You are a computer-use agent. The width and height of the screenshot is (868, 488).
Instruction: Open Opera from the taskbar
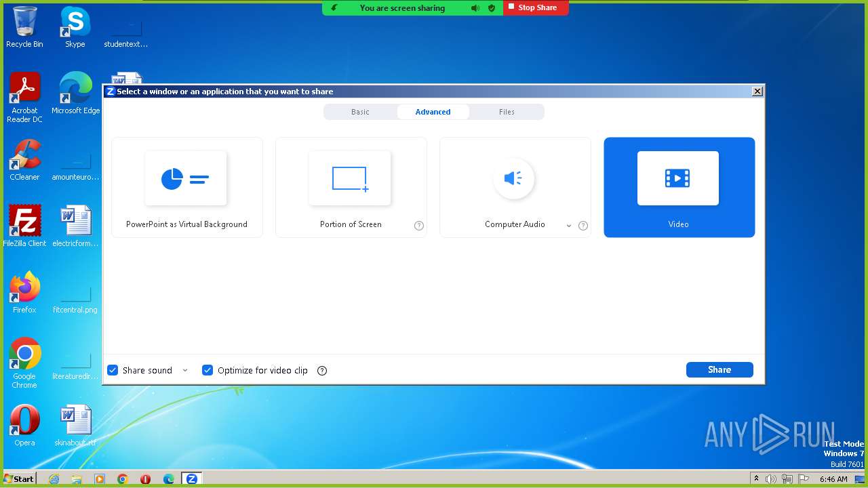145,479
